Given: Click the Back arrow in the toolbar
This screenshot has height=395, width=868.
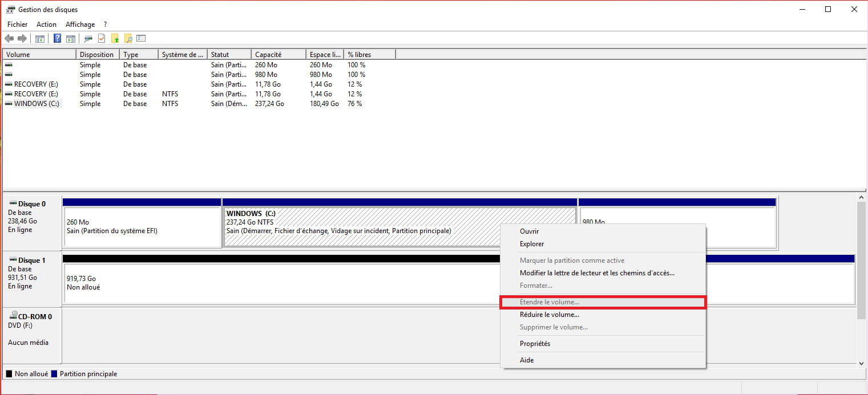Looking at the screenshot, I should [9, 39].
